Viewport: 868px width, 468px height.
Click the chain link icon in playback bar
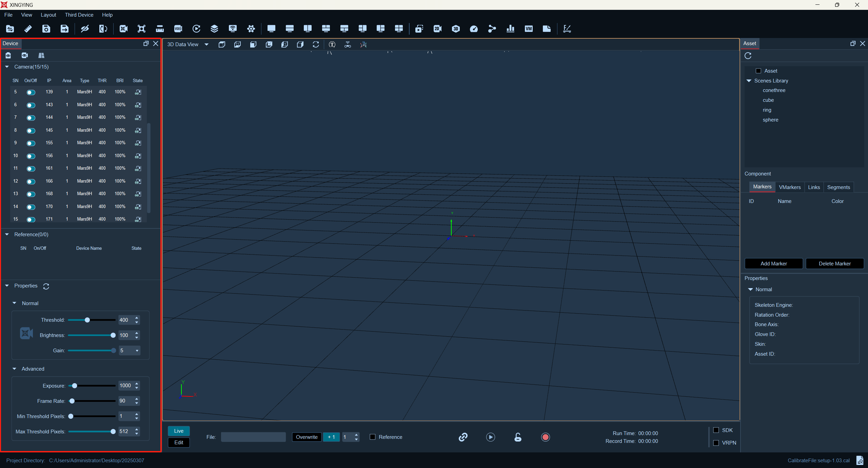pos(463,437)
